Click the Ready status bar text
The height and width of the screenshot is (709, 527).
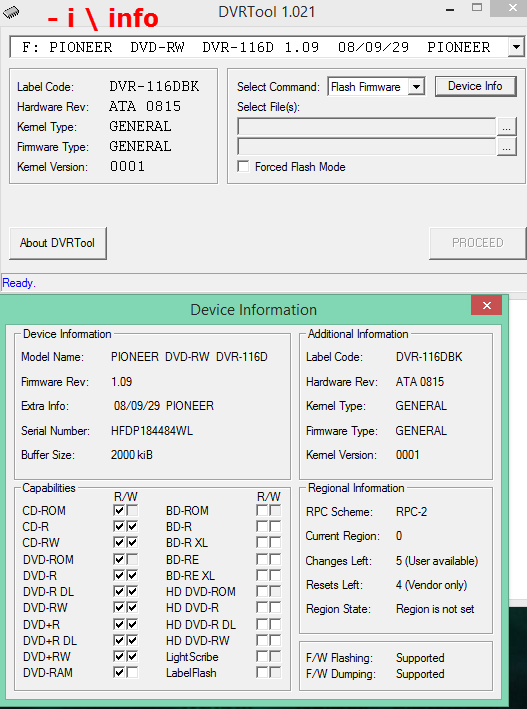pos(19,283)
